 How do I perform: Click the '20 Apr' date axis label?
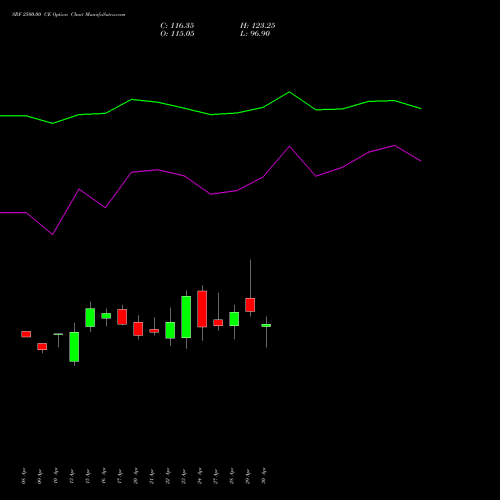(x=136, y=476)
